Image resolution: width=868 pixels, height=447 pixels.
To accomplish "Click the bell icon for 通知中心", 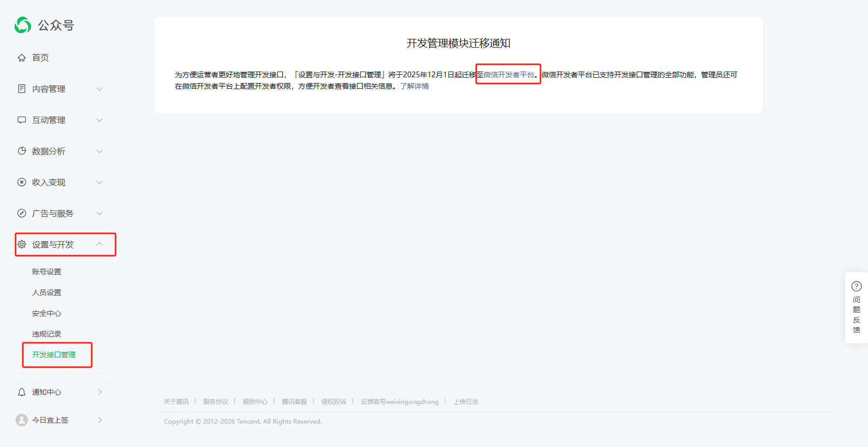I will [22, 392].
